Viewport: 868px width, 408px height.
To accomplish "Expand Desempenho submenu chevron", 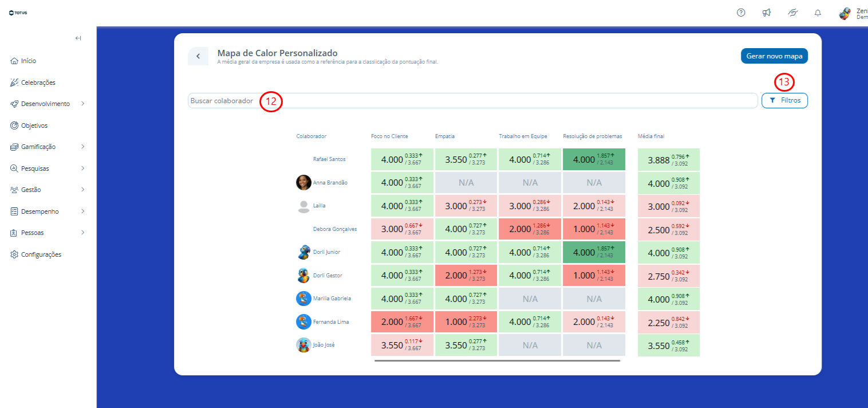I will coord(83,211).
